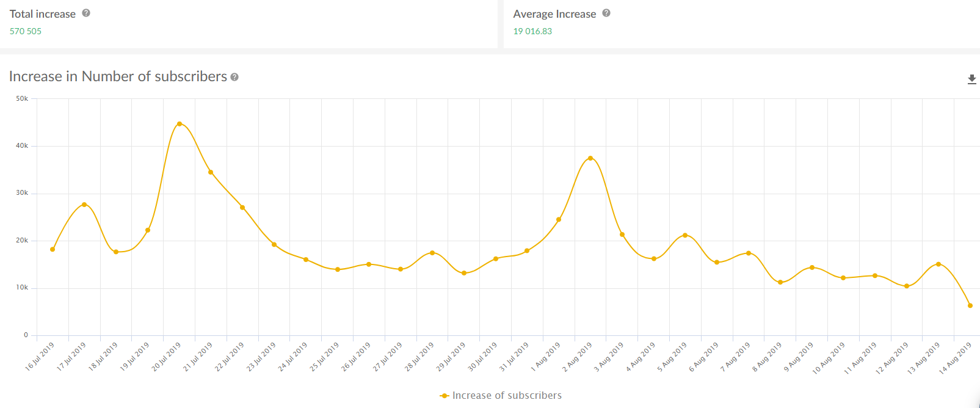This screenshot has width=980, height=408.
Task: Click the Average Increase value 19 016.83
Action: pos(532,31)
